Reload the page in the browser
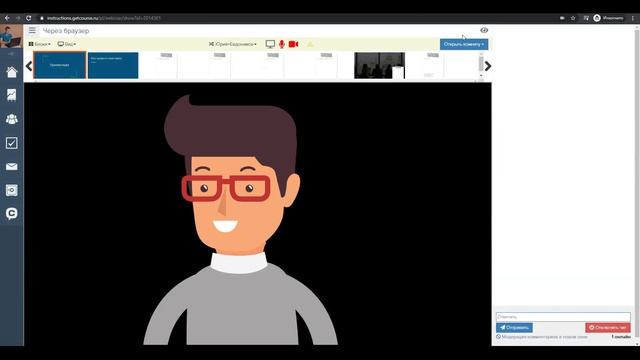The image size is (640, 360). click(29, 18)
